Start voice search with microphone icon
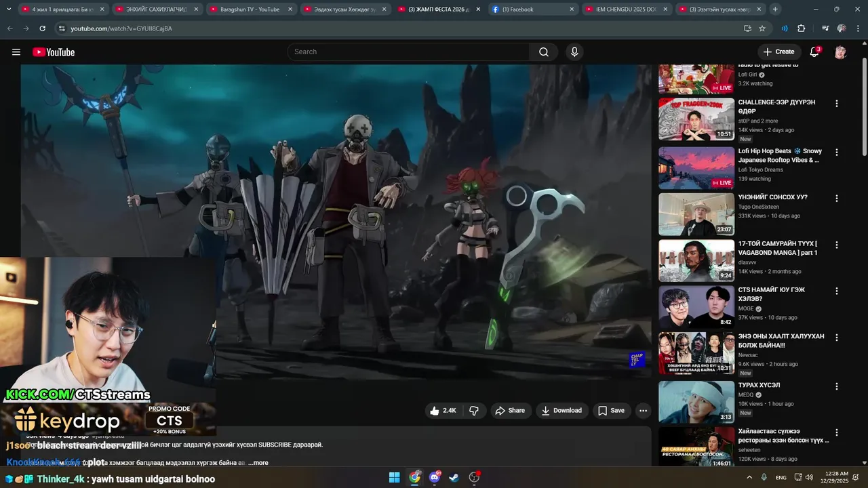The width and height of the screenshot is (868, 488). tap(574, 52)
